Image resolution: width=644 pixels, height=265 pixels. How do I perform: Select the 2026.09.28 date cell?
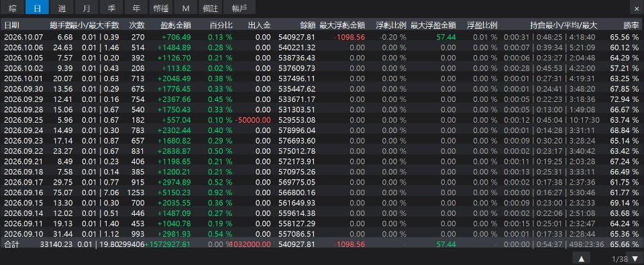pyautogui.click(x=24, y=110)
